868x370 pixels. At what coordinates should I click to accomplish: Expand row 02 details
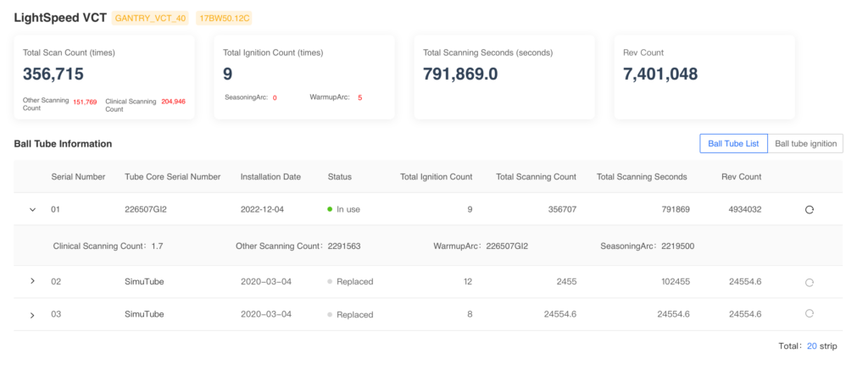[32, 281]
